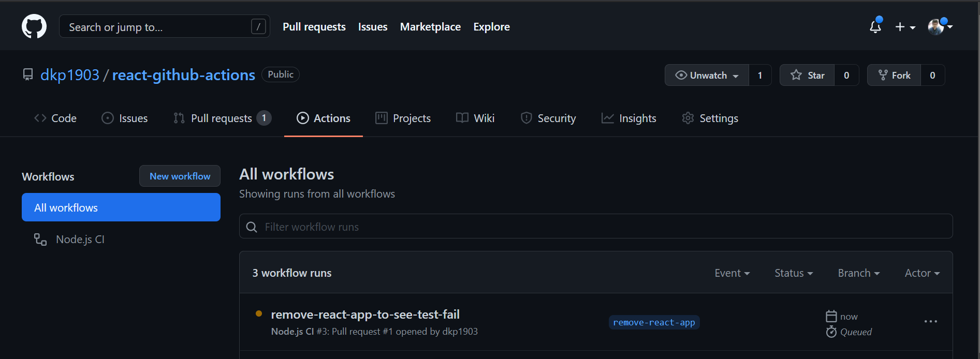Open the Security tab

click(548, 118)
